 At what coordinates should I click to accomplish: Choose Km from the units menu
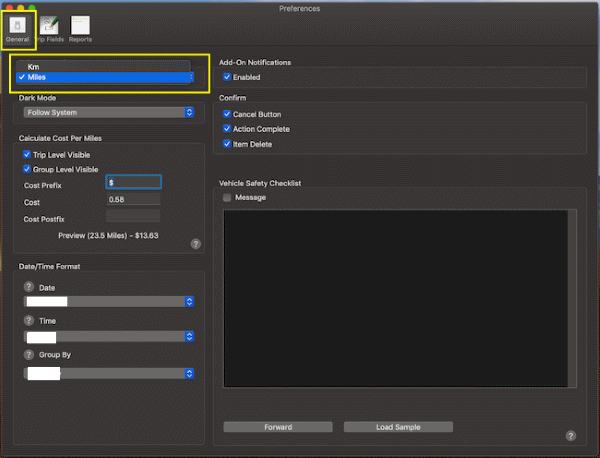tap(34, 66)
